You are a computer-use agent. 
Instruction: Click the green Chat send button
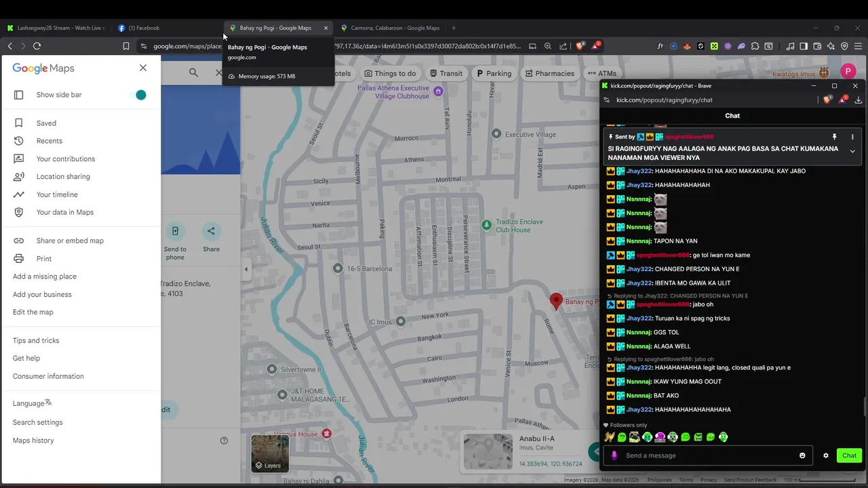[x=849, y=455]
